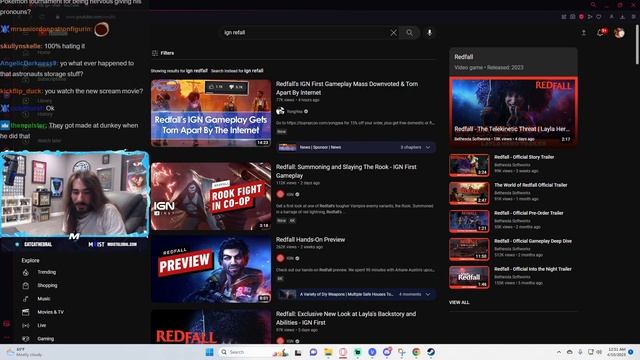Click IGN channel avatar under Hands-On Preview
640x360 pixels.
coord(280,258)
